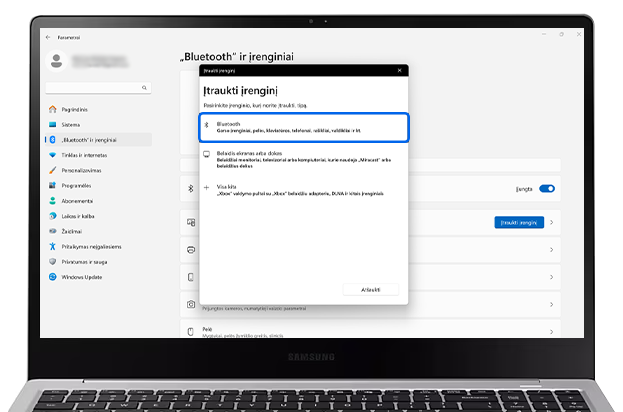Select the „Bluetooth“ ir įrenginiai sidebar item

[x=91, y=140]
